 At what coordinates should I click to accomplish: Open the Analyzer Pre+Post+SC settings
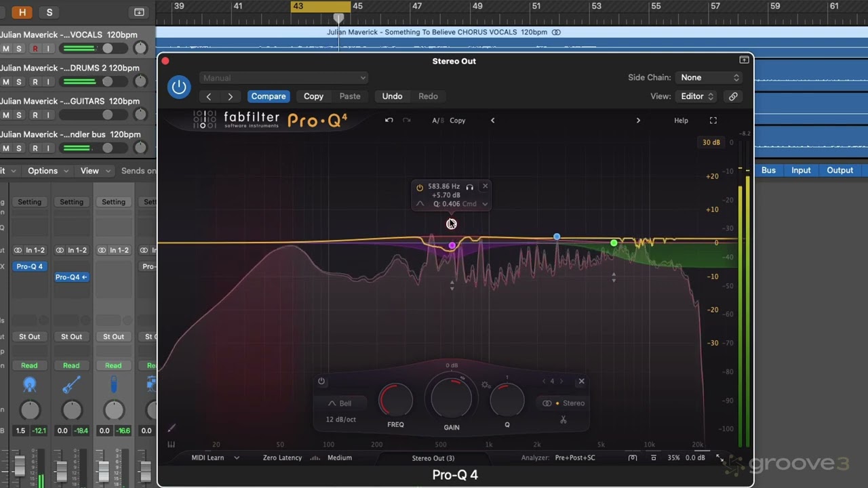click(x=575, y=457)
